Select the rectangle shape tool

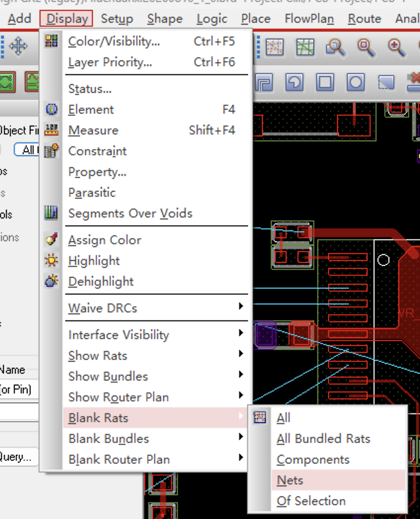pyautogui.click(x=325, y=82)
